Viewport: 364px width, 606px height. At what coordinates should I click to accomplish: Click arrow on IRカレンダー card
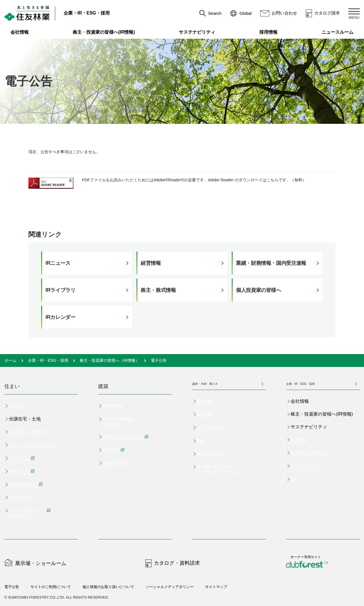point(127,317)
